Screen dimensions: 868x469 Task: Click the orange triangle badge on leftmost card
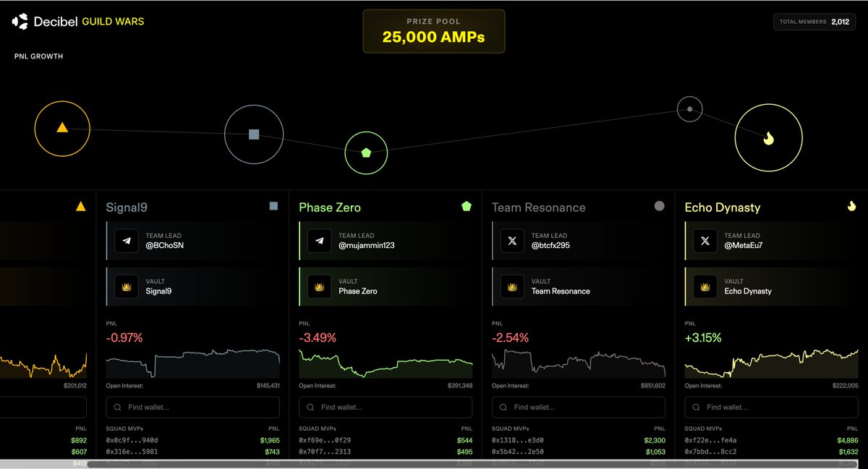pyautogui.click(x=80, y=206)
